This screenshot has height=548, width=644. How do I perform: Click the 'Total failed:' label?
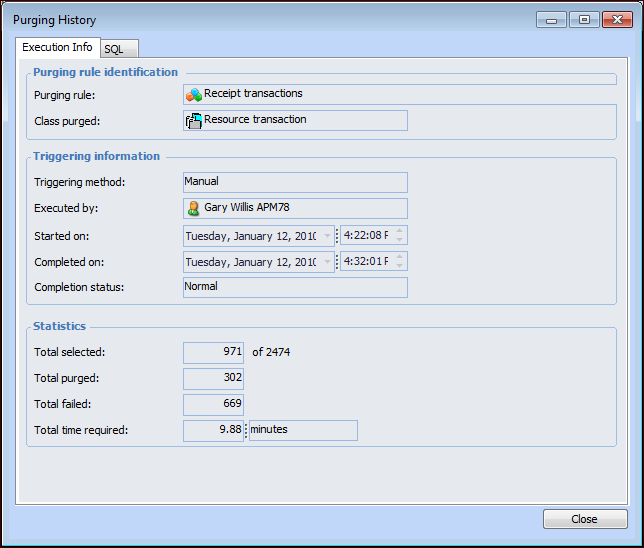63,404
